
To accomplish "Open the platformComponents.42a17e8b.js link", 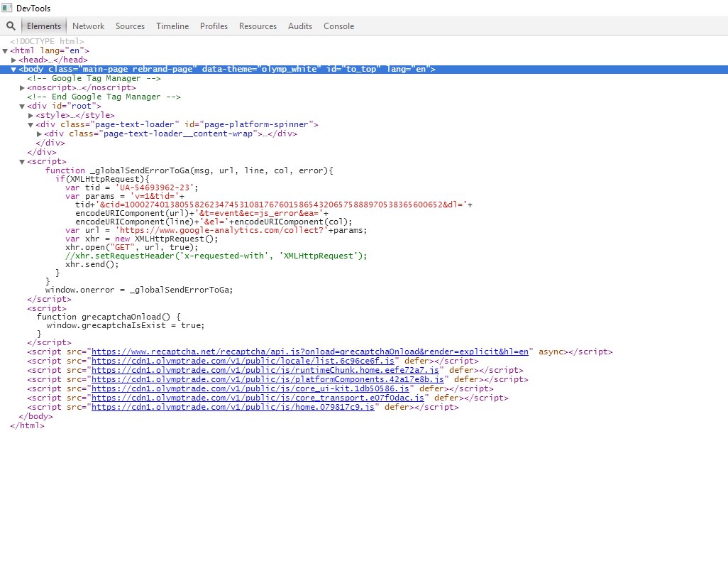I will (x=268, y=380).
